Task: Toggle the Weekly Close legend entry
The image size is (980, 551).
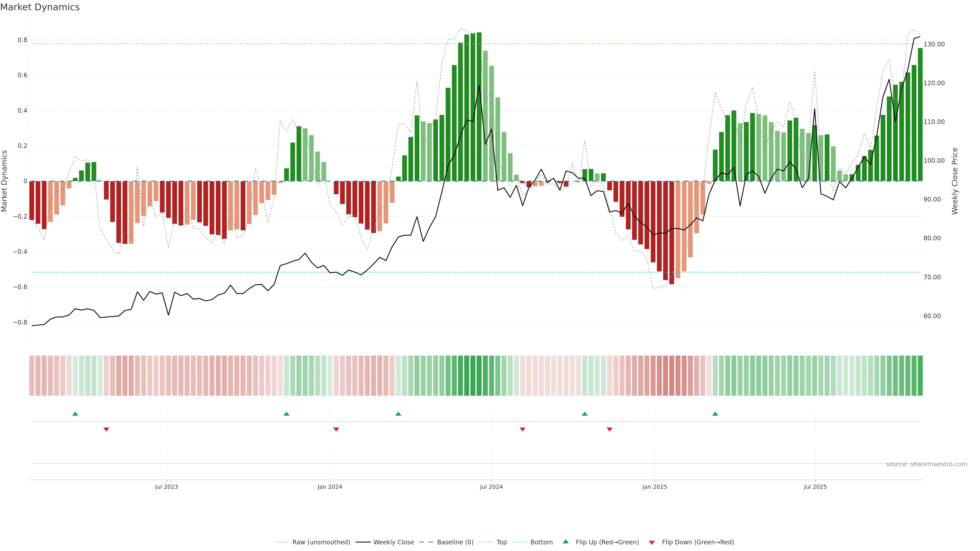Action: click(393, 542)
